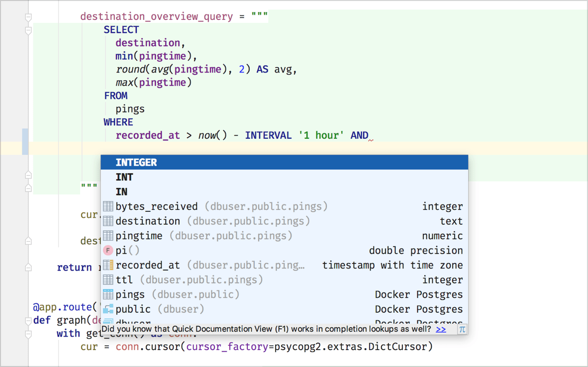The height and width of the screenshot is (367, 588).
Task: Click the >> link in the tip bar
Action: [x=441, y=329]
